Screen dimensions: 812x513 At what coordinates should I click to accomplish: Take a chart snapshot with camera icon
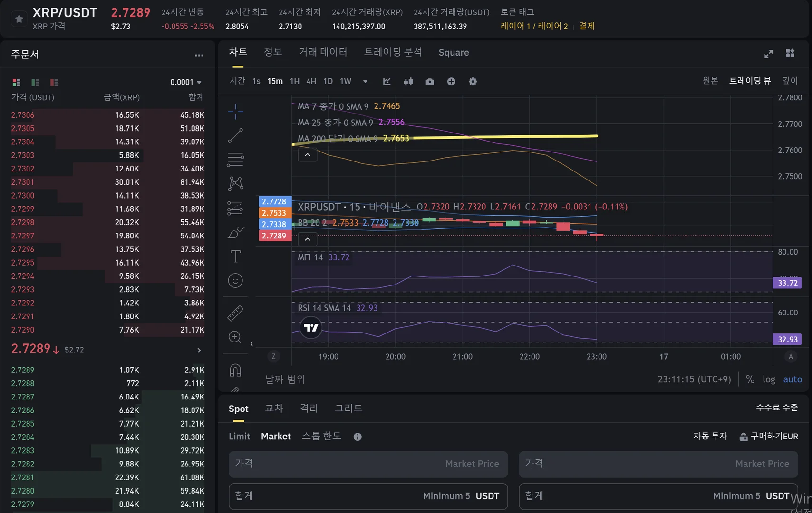(430, 82)
